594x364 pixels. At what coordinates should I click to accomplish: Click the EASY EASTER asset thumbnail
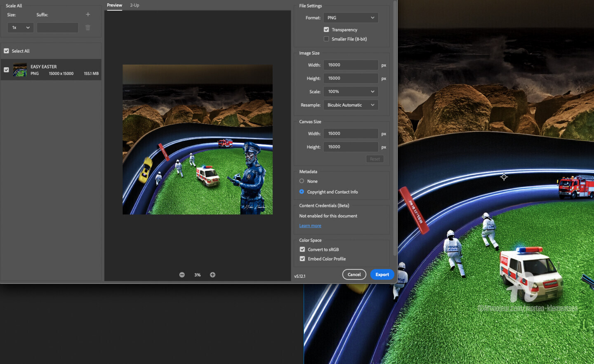[20, 70]
